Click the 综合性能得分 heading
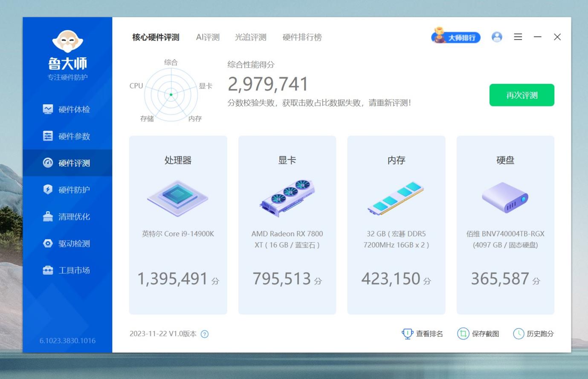Screen dimensions: 588x379 pyautogui.click(x=251, y=65)
